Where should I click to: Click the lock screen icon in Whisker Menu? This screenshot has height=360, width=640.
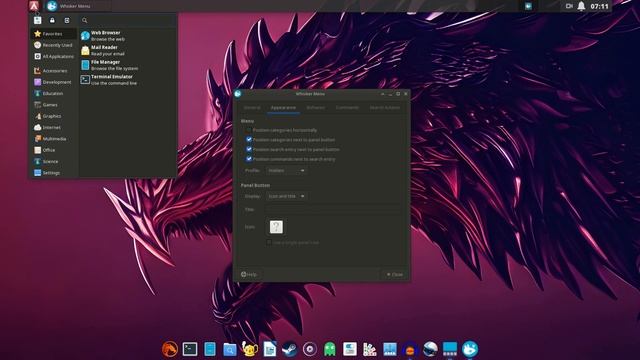point(52,20)
